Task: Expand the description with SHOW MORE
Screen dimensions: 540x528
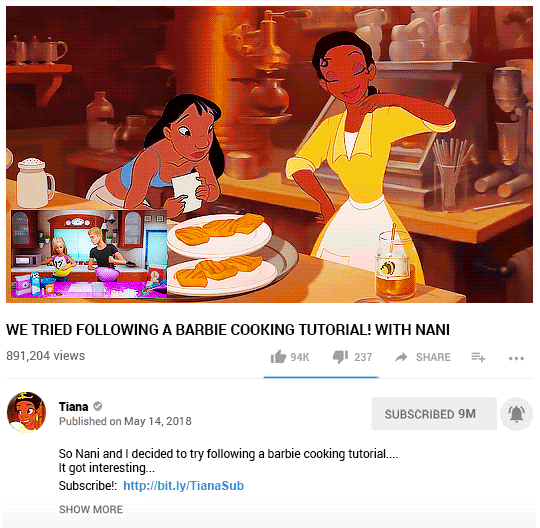Action: [91, 509]
